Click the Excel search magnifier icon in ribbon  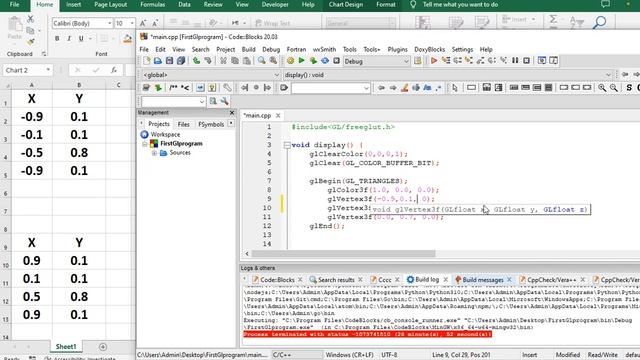599,22
